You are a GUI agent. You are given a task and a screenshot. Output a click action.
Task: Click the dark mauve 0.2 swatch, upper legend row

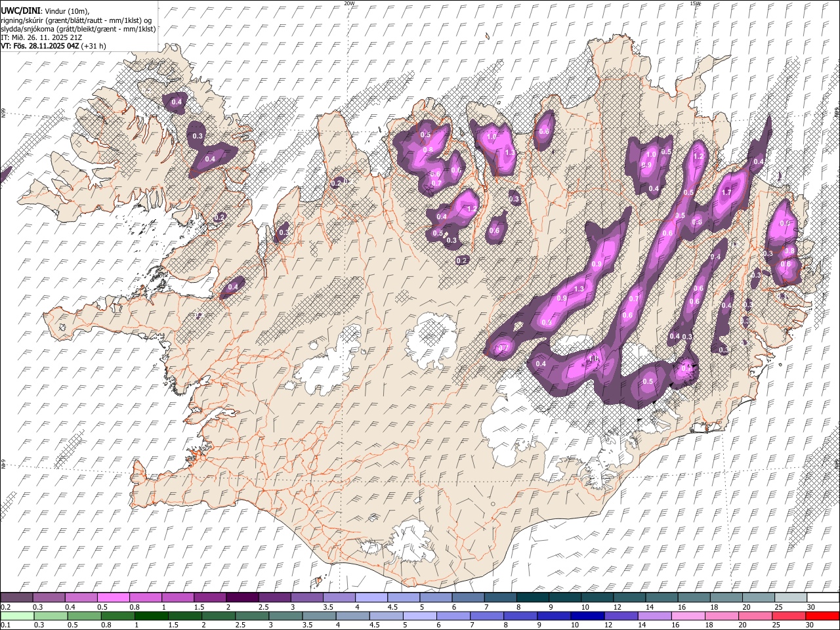coord(16,597)
